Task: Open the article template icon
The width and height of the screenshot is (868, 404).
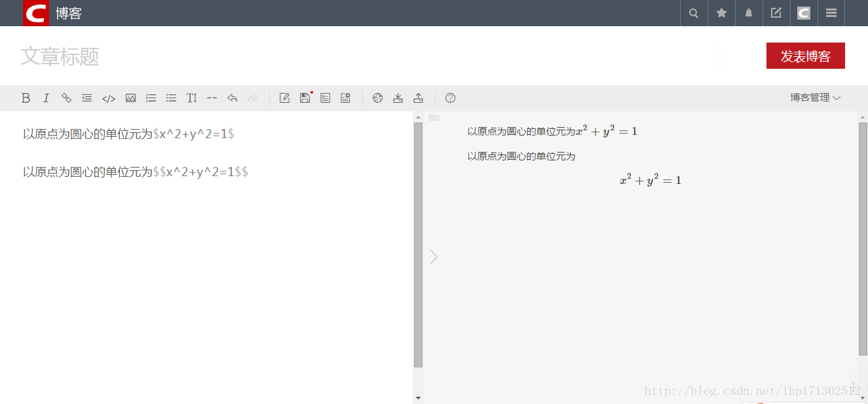Action: coord(325,98)
